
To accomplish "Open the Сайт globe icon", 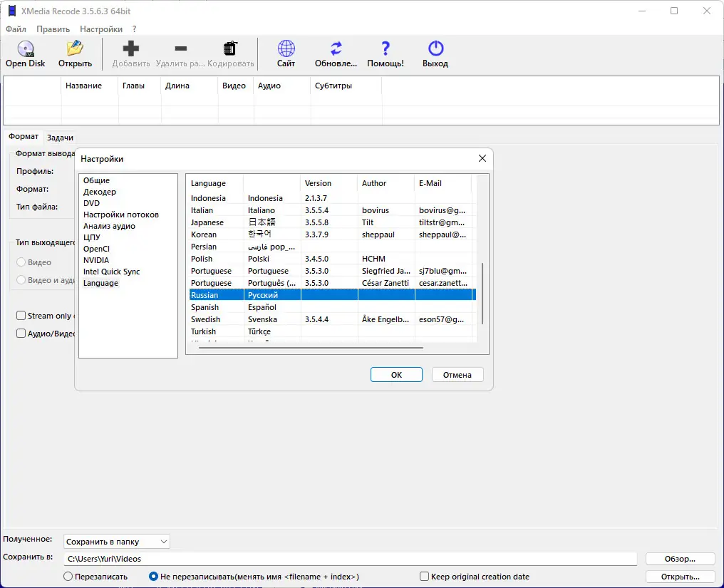I will 286,48.
